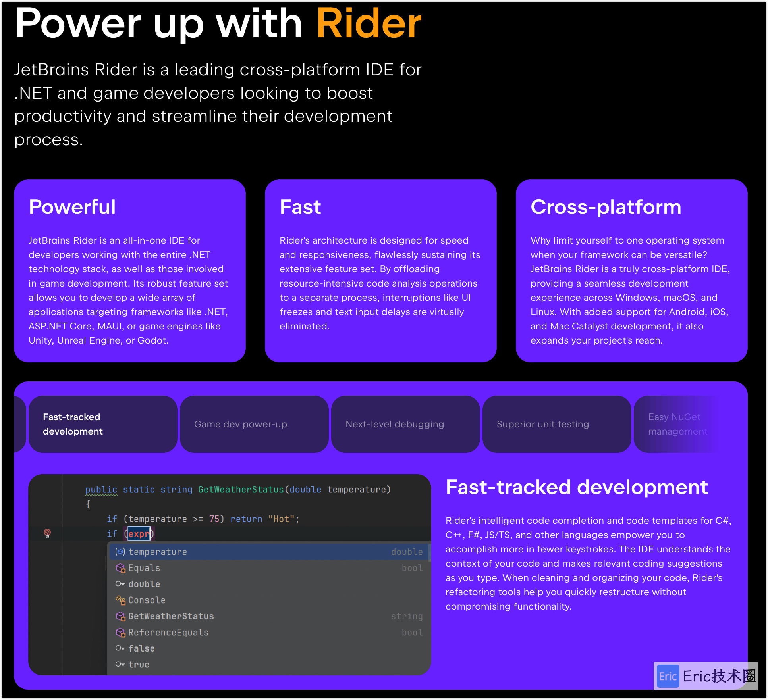Image resolution: width=768 pixels, height=700 pixels.
Task: Click the key icon beside double
Action: [120, 584]
